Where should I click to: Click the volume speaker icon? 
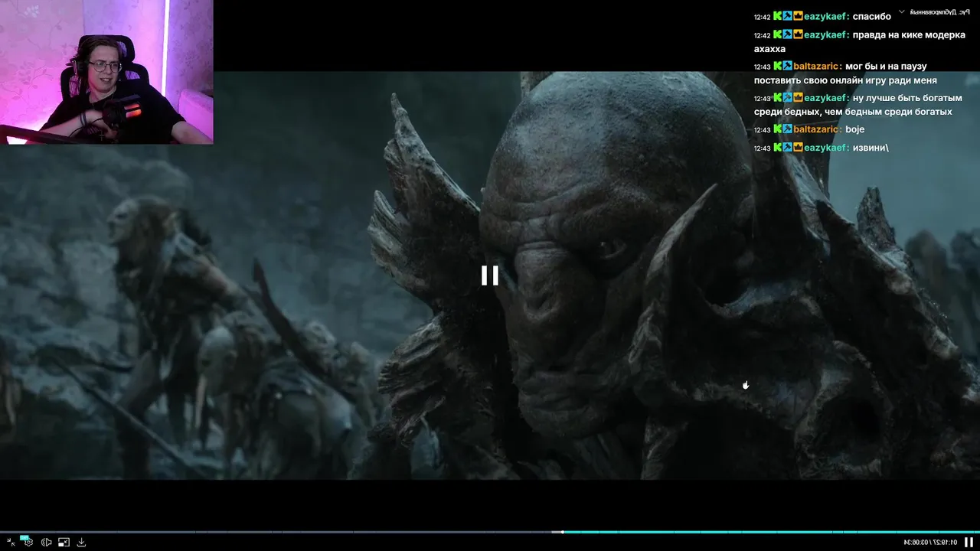tap(47, 543)
